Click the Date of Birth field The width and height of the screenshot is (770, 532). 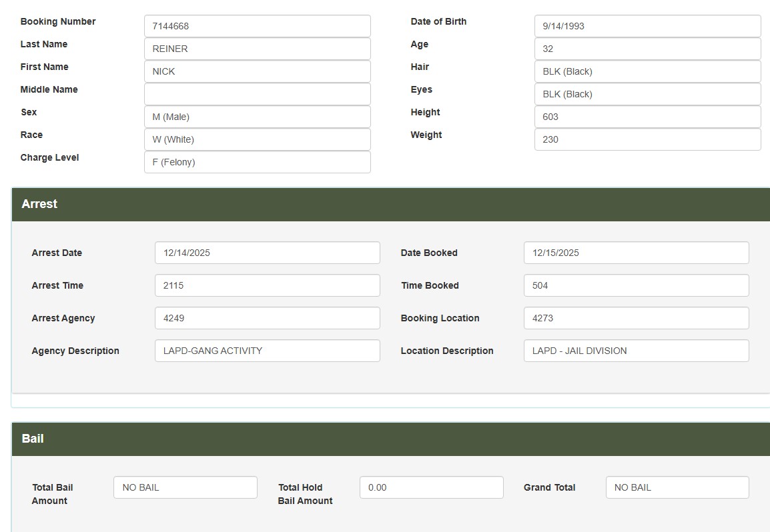(x=647, y=25)
